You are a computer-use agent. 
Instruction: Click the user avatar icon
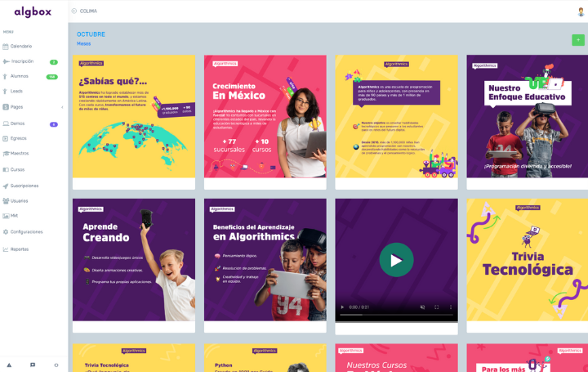click(x=581, y=12)
